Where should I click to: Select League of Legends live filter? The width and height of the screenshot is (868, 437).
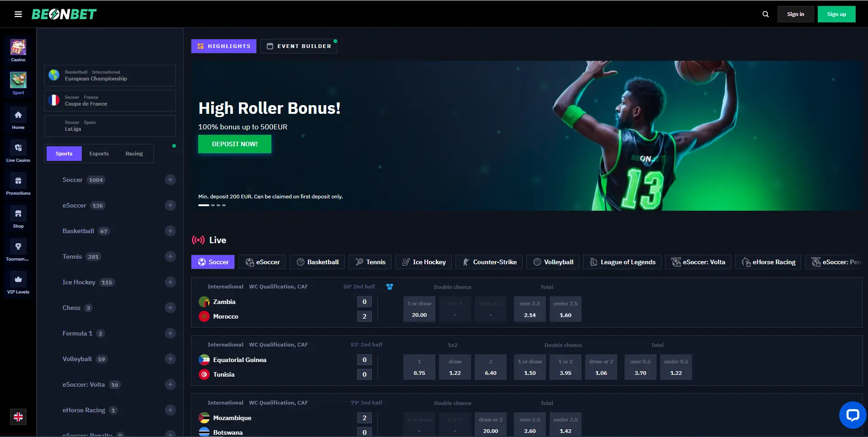622,262
